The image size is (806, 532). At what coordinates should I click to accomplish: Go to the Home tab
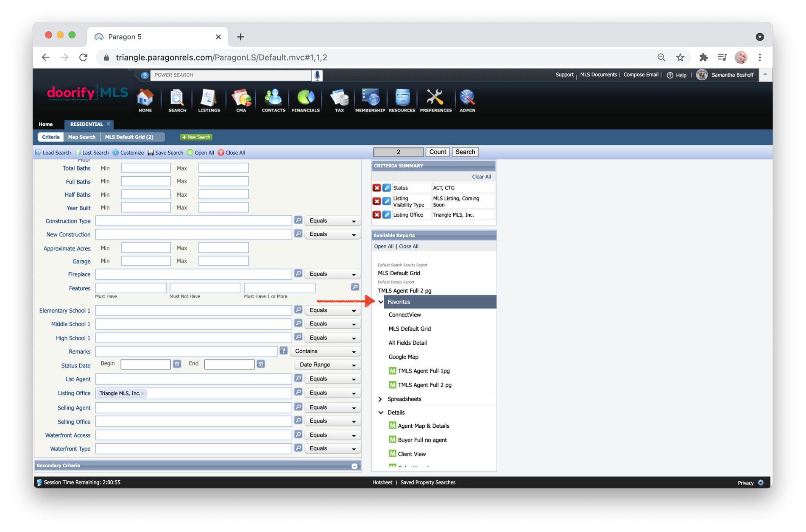[46, 124]
